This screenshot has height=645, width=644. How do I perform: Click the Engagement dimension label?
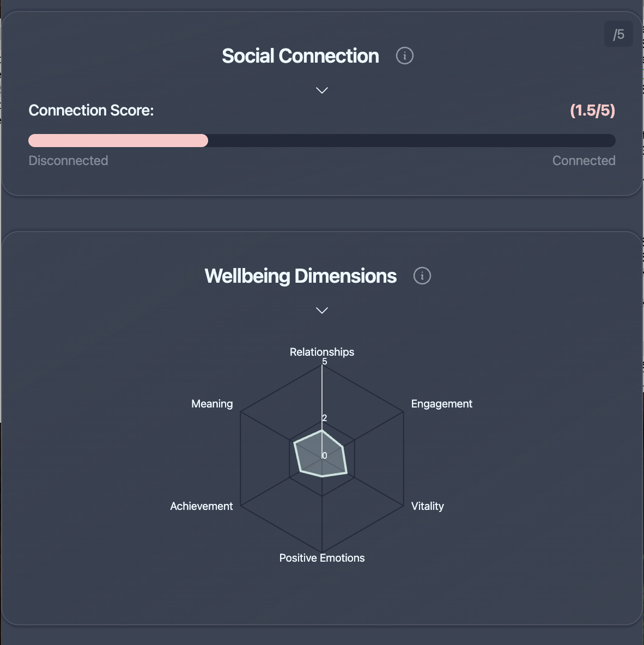442,404
